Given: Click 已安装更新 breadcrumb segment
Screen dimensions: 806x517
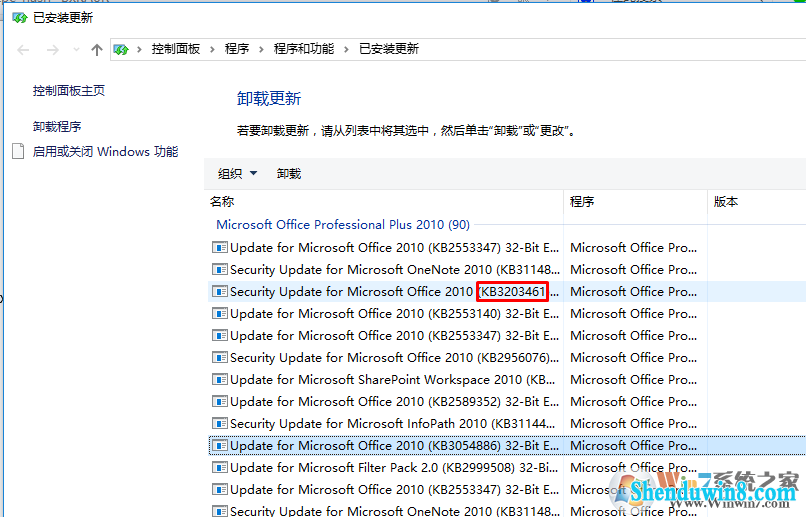Looking at the screenshot, I should [389, 49].
